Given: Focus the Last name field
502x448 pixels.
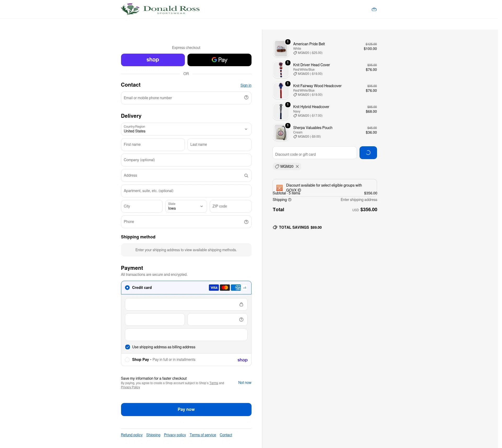Looking at the screenshot, I should point(219,144).
